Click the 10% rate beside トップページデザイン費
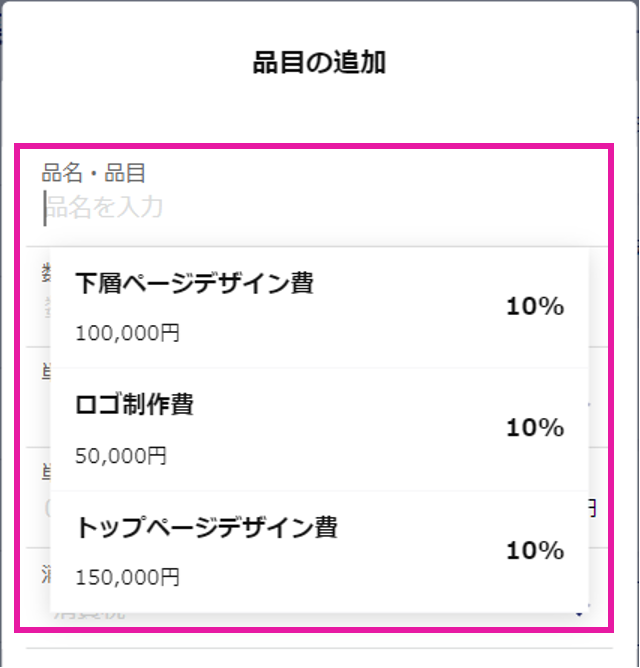Image resolution: width=640 pixels, height=668 pixels. point(535,550)
